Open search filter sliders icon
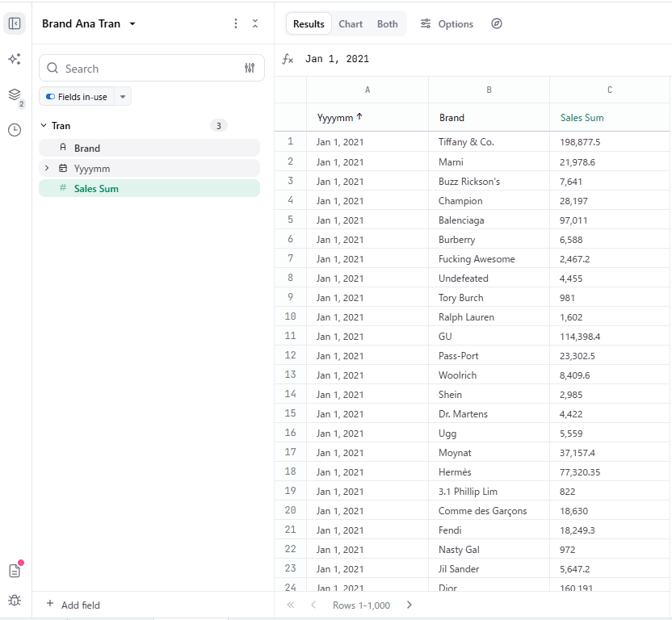Screen dimensions: 672x620 250,68
